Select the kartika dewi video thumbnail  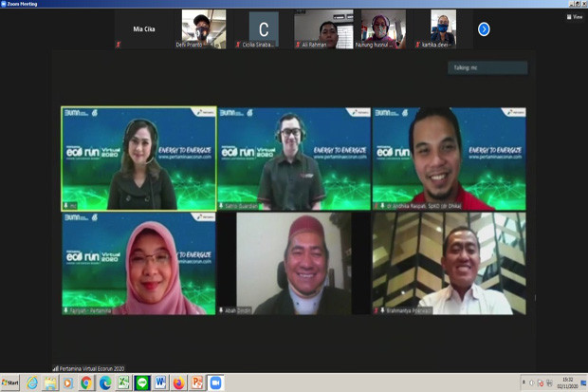coord(443,29)
